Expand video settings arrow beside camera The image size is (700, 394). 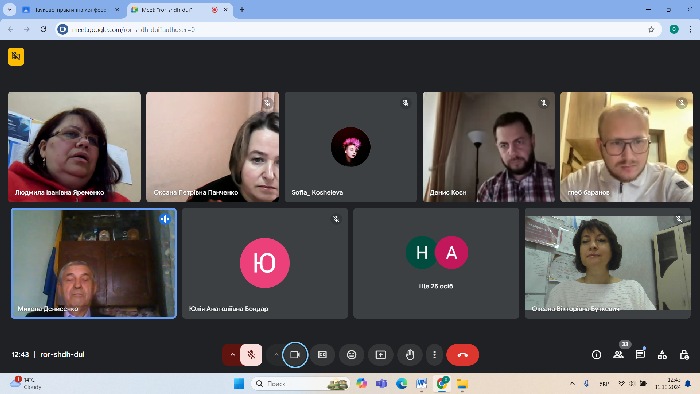pos(276,355)
